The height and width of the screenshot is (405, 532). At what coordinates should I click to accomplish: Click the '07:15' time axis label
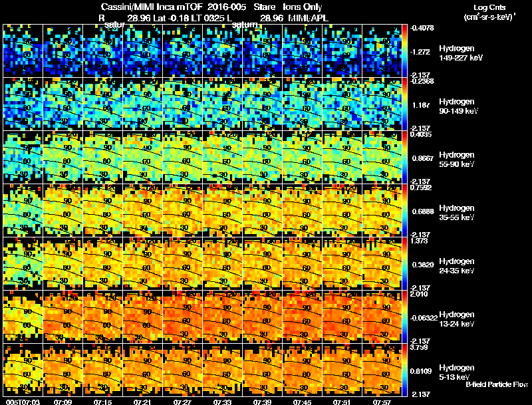(x=102, y=402)
